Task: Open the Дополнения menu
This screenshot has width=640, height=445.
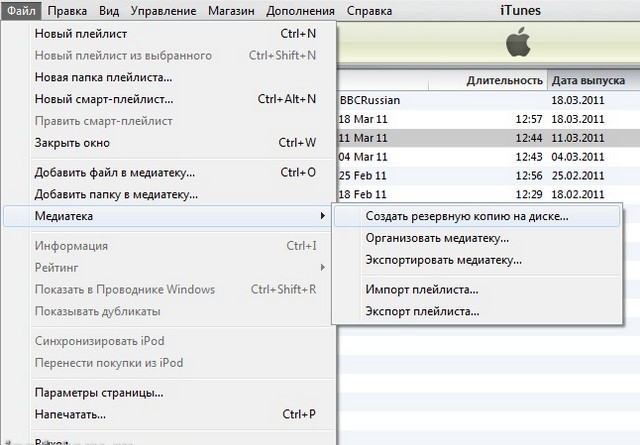Action: 300,11
